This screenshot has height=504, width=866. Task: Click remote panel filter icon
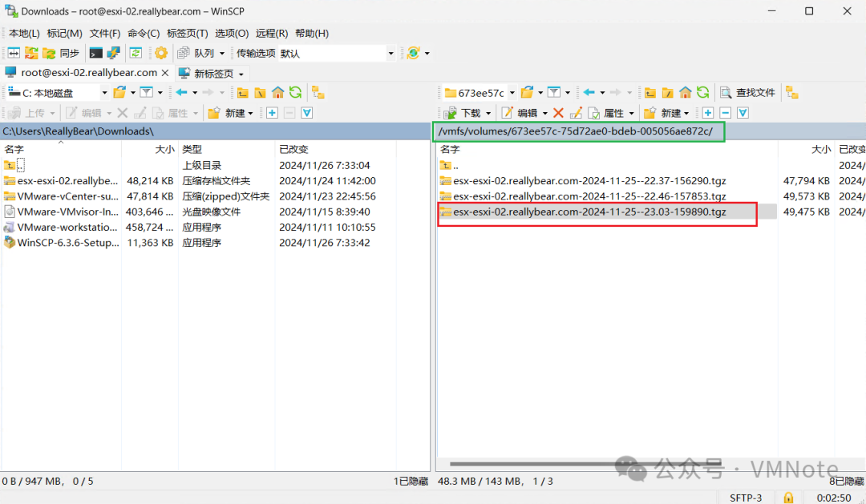point(554,92)
